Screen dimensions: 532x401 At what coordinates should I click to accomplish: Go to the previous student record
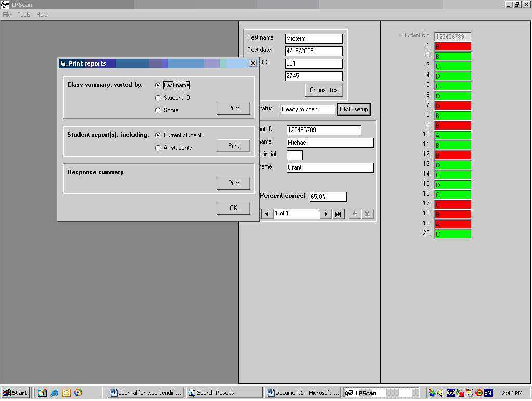[x=267, y=214]
